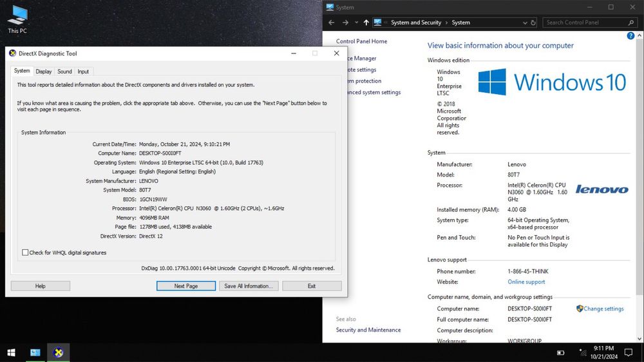Expand the address bar history dropdown

coord(524,23)
